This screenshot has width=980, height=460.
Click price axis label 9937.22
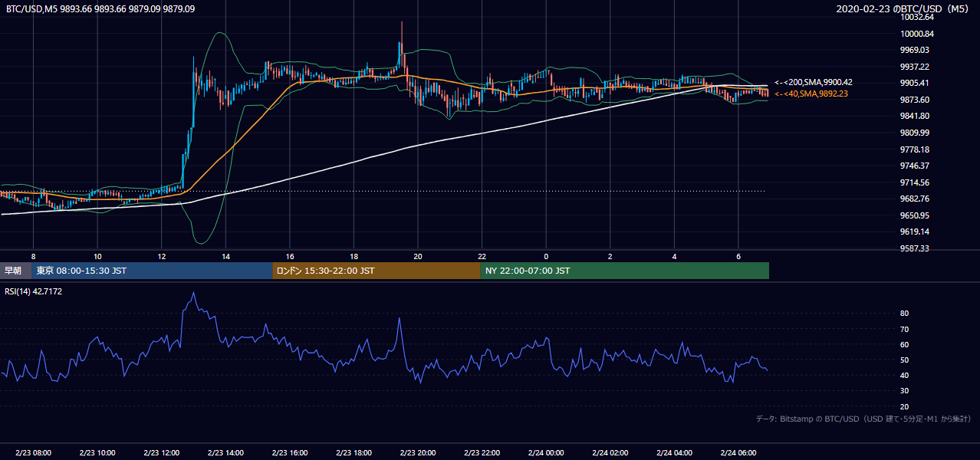[915, 67]
